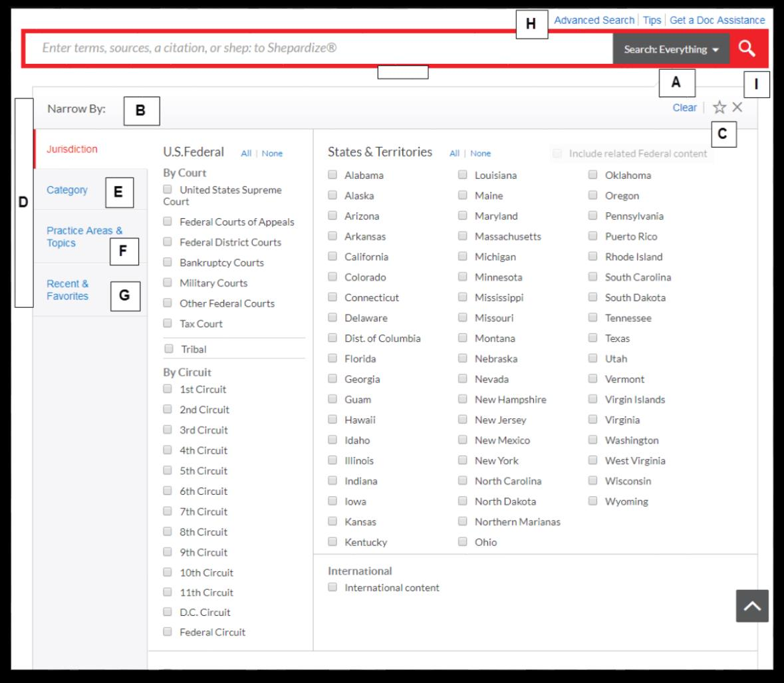The height and width of the screenshot is (683, 784).
Task: Check International content
Action: point(332,587)
